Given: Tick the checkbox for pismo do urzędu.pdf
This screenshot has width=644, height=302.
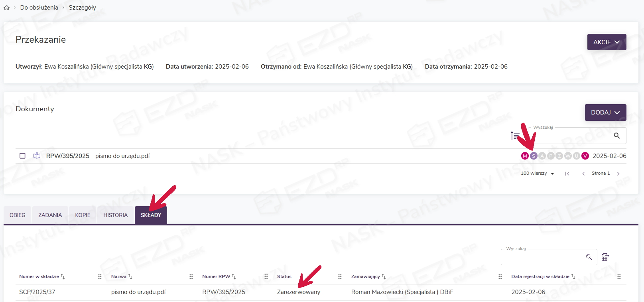Looking at the screenshot, I should coord(23,156).
